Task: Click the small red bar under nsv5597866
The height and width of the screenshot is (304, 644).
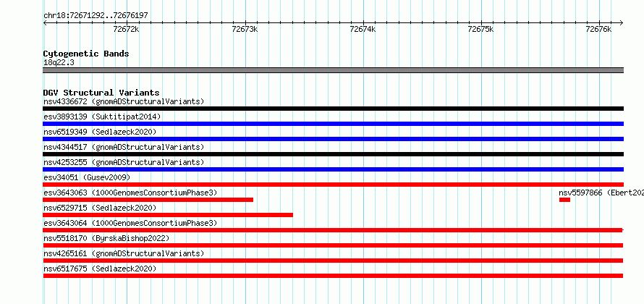Action: [564, 200]
